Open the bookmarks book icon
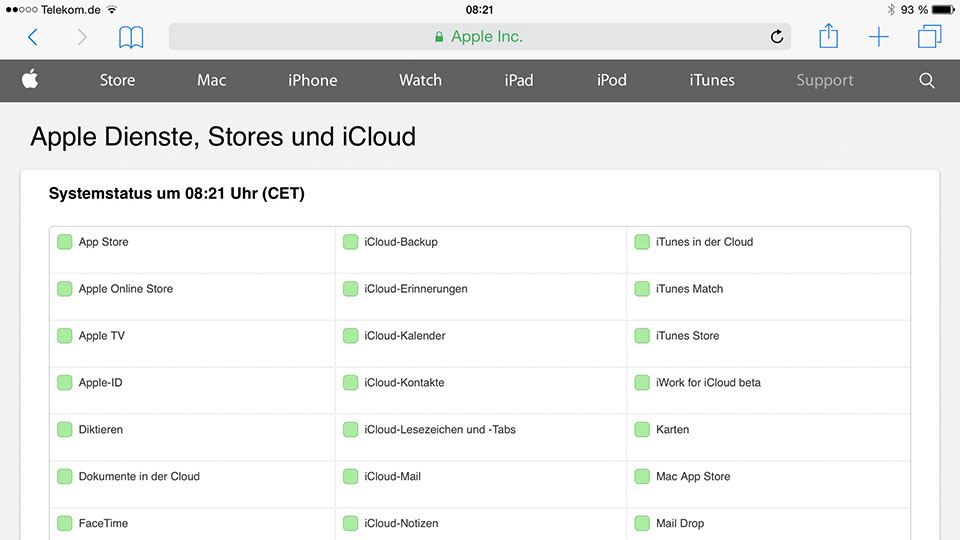 [131, 38]
